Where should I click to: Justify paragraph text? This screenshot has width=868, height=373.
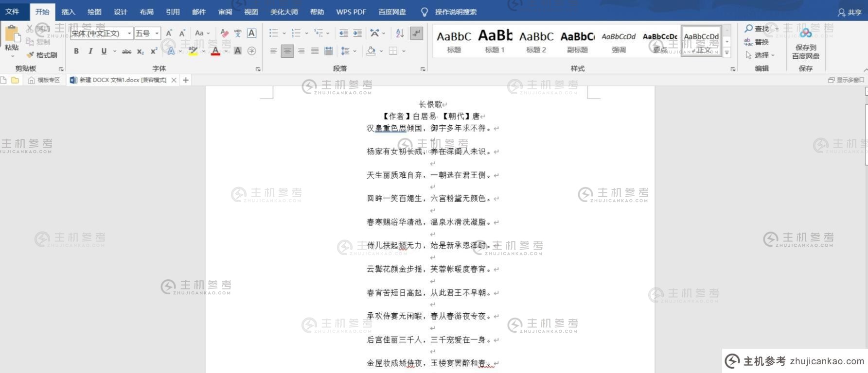point(315,51)
